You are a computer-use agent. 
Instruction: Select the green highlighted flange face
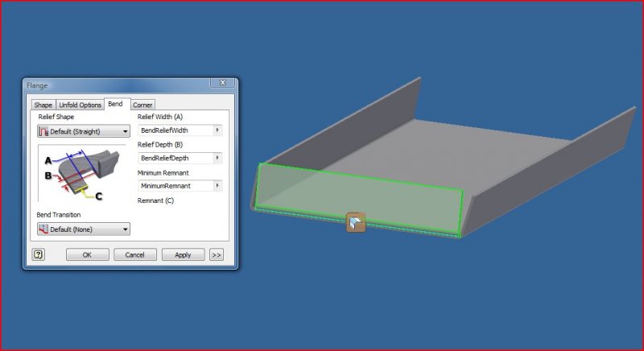pos(358,200)
